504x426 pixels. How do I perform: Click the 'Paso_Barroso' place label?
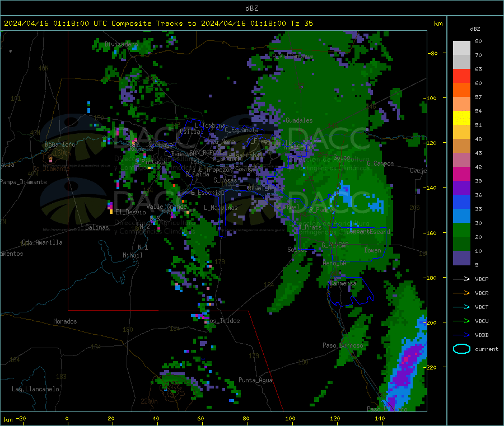[343, 345]
